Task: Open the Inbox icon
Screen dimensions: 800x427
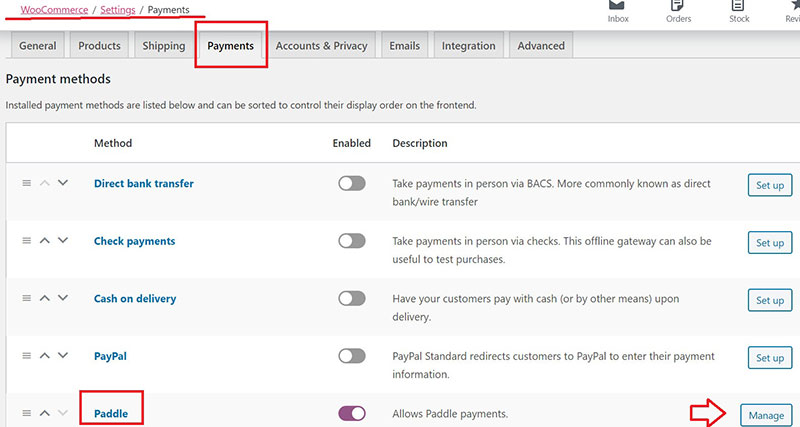Action: (618, 8)
